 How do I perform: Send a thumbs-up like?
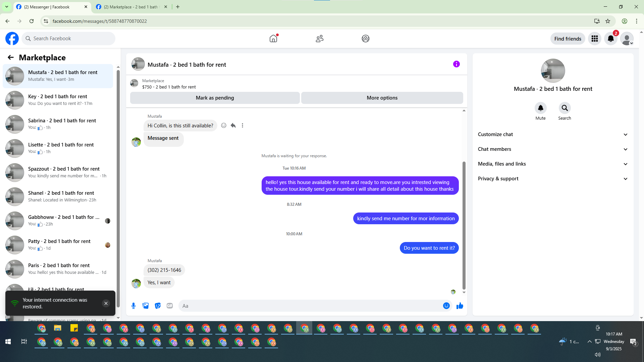point(460,306)
